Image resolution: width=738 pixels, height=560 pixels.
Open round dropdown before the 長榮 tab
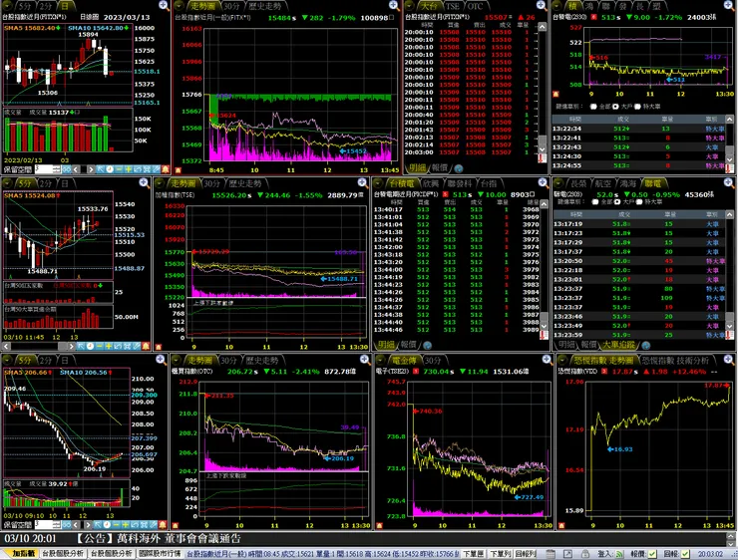click(x=558, y=183)
